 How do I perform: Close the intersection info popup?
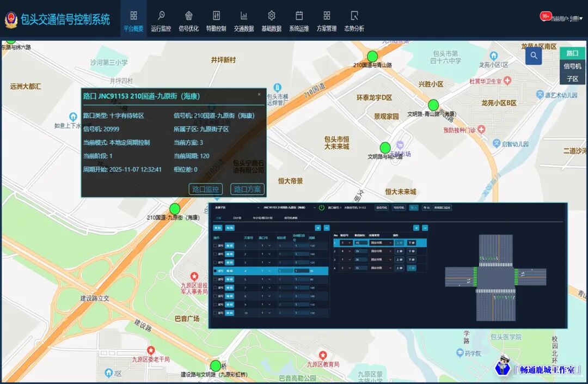pos(259,94)
